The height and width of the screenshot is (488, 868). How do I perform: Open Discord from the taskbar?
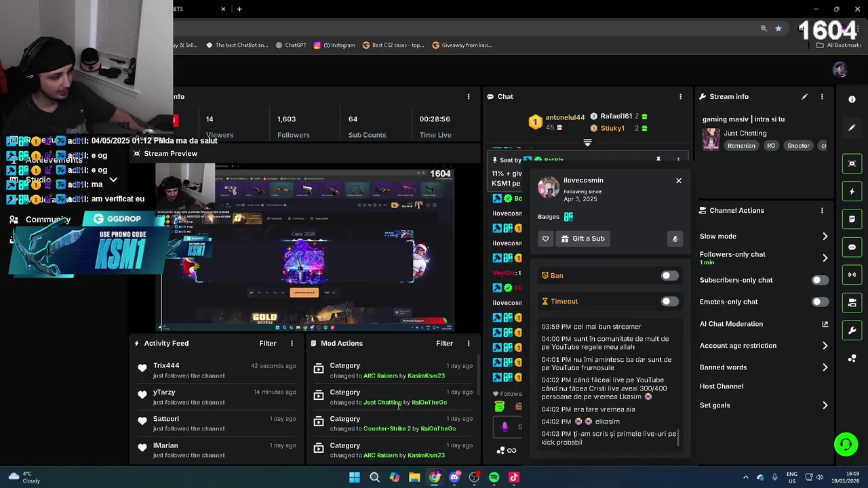(x=454, y=477)
